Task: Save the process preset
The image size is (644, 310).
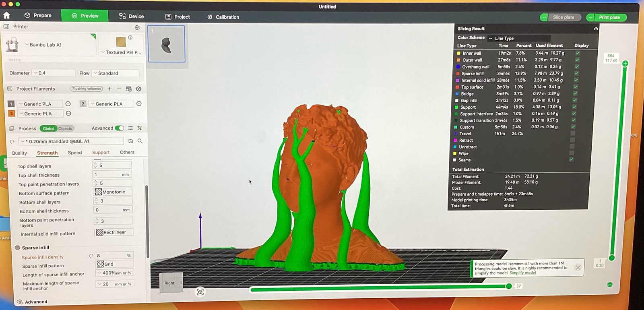Action: pyautogui.click(x=130, y=141)
